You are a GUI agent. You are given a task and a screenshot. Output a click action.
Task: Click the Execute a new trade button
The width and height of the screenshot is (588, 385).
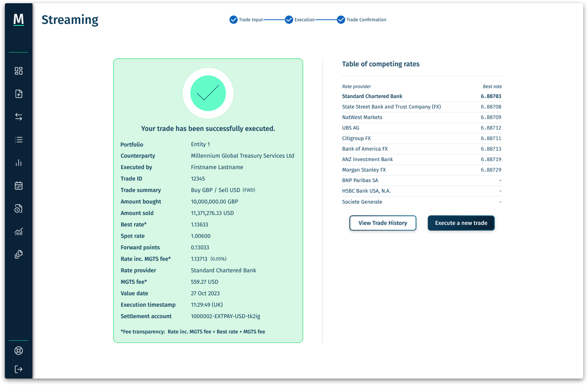460,223
